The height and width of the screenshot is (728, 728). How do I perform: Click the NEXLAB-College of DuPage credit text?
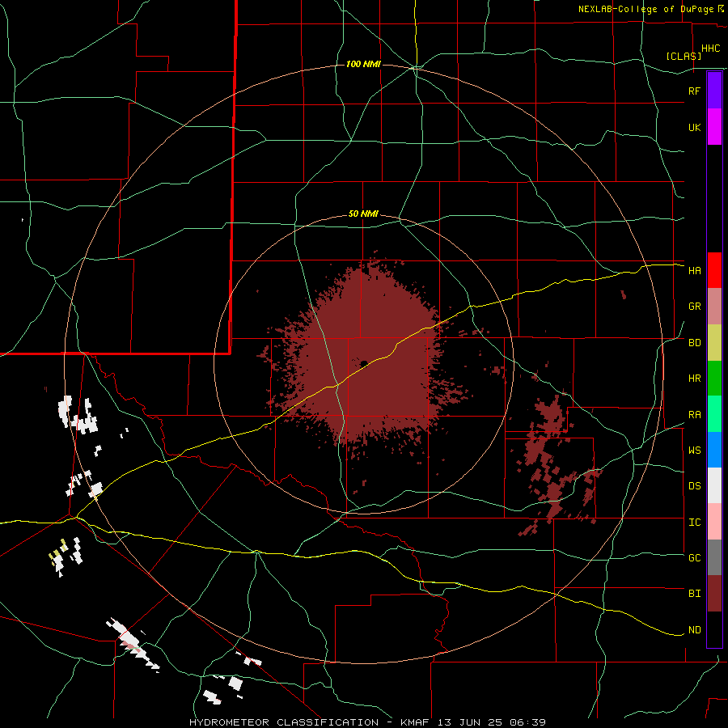point(646,9)
